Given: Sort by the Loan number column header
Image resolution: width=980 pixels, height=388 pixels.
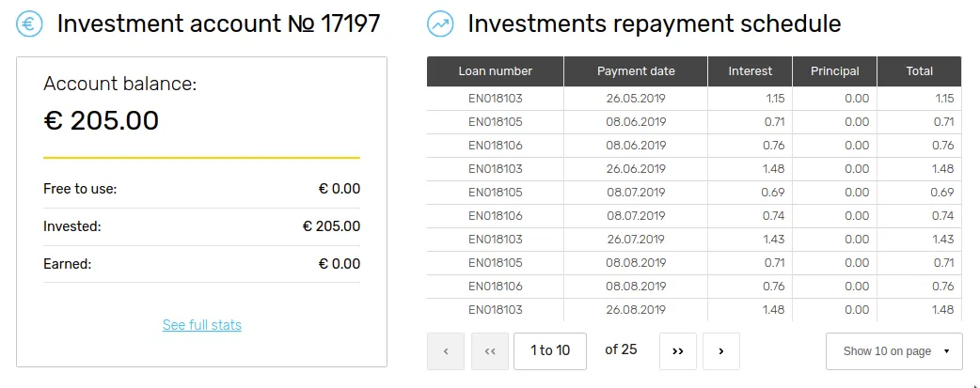Looking at the screenshot, I should click(x=495, y=71).
